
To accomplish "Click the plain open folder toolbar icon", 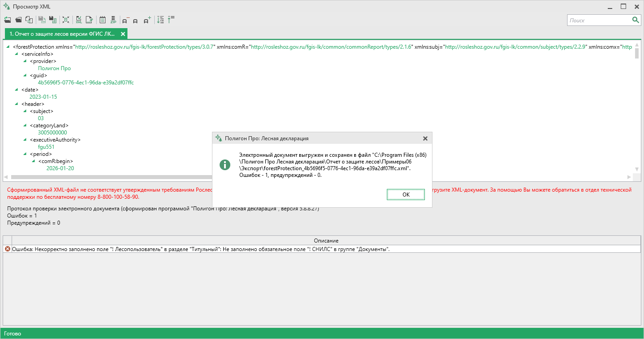I will (x=18, y=20).
